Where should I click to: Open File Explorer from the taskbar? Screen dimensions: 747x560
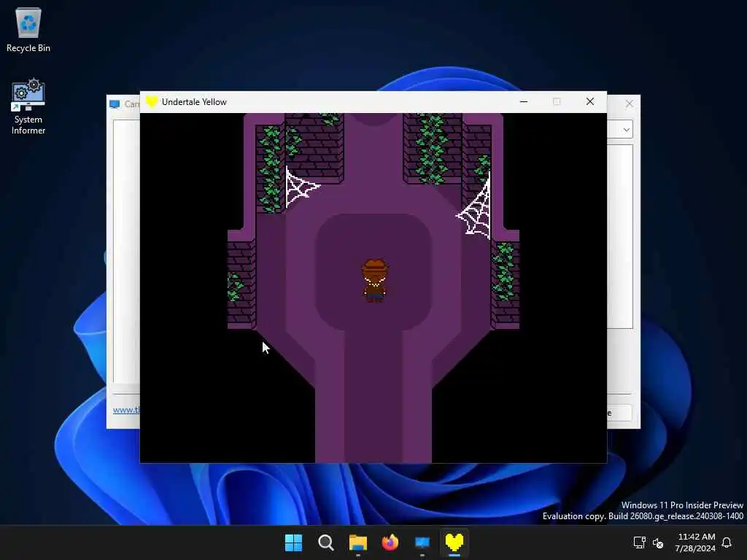coord(357,542)
